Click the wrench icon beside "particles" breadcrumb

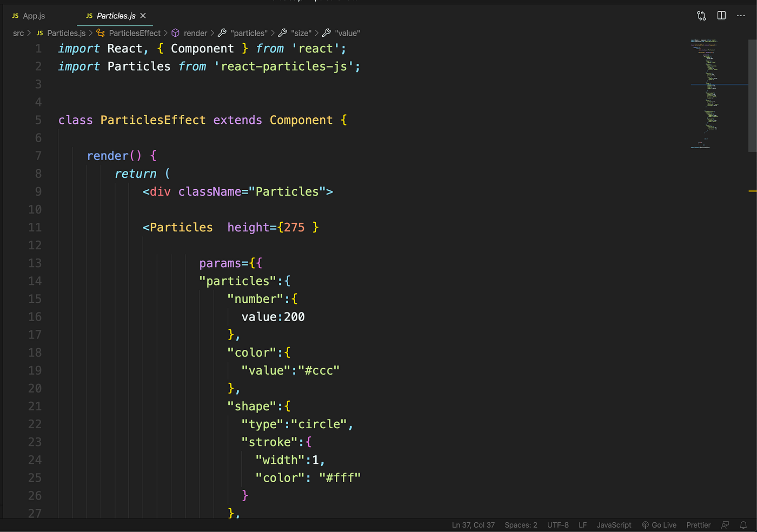pos(222,33)
